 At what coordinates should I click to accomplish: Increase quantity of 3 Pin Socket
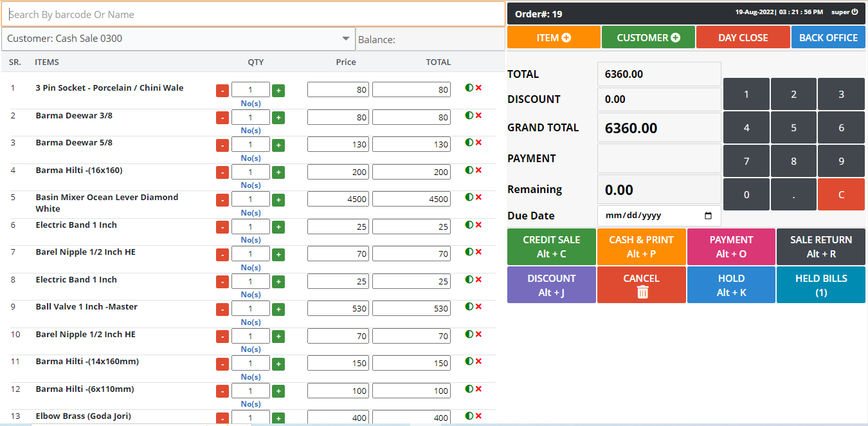pyautogui.click(x=278, y=91)
